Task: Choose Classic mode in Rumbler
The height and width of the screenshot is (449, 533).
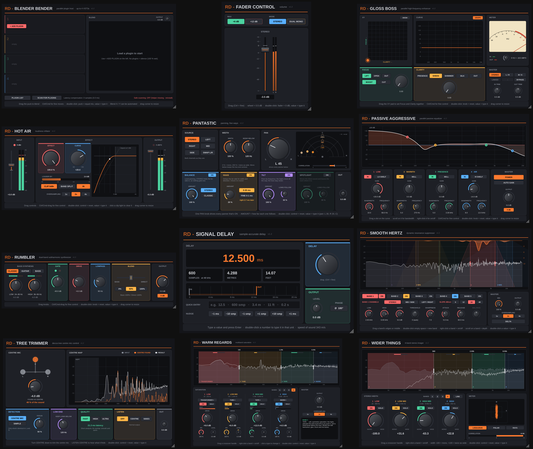Action: (13, 271)
